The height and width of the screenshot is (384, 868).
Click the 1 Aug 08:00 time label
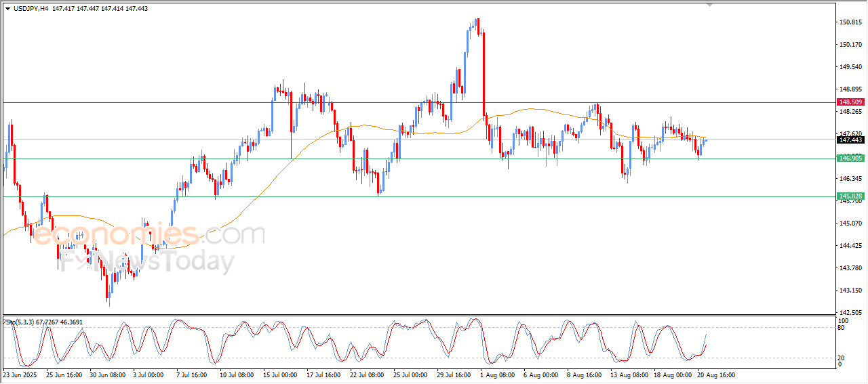tap(498, 375)
